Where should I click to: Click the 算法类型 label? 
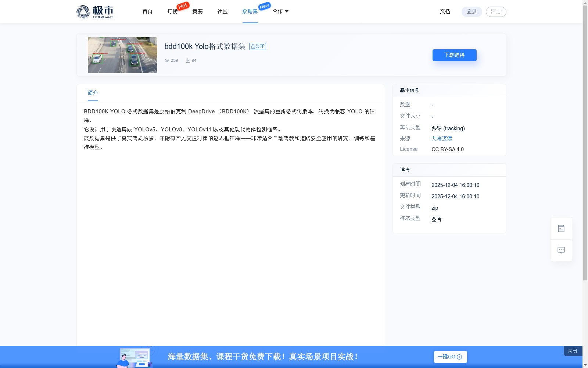410,127
